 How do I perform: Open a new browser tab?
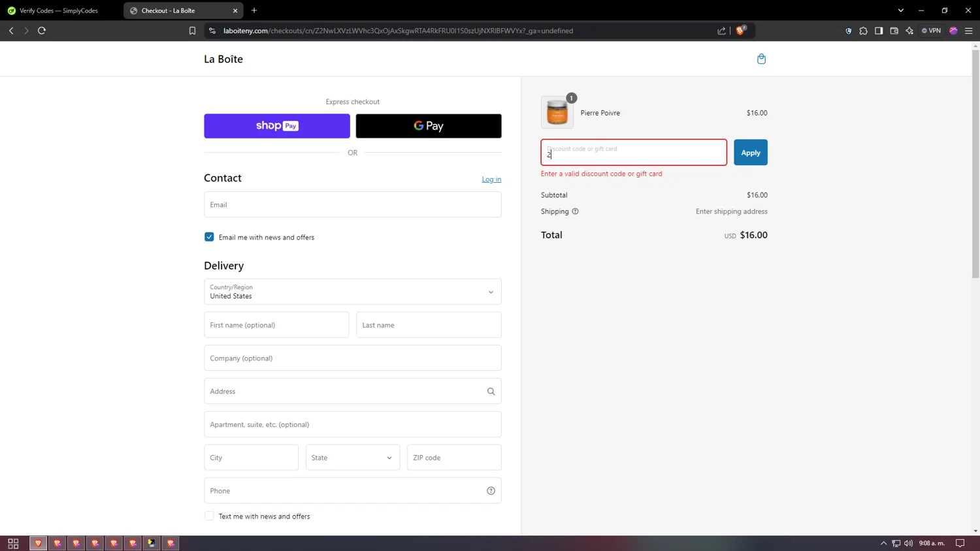click(x=254, y=10)
